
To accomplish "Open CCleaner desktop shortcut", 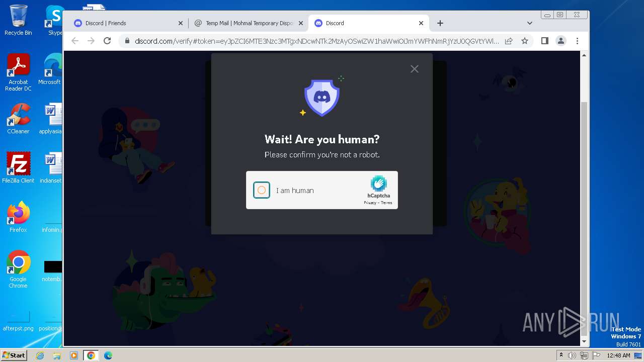I will [x=18, y=119].
